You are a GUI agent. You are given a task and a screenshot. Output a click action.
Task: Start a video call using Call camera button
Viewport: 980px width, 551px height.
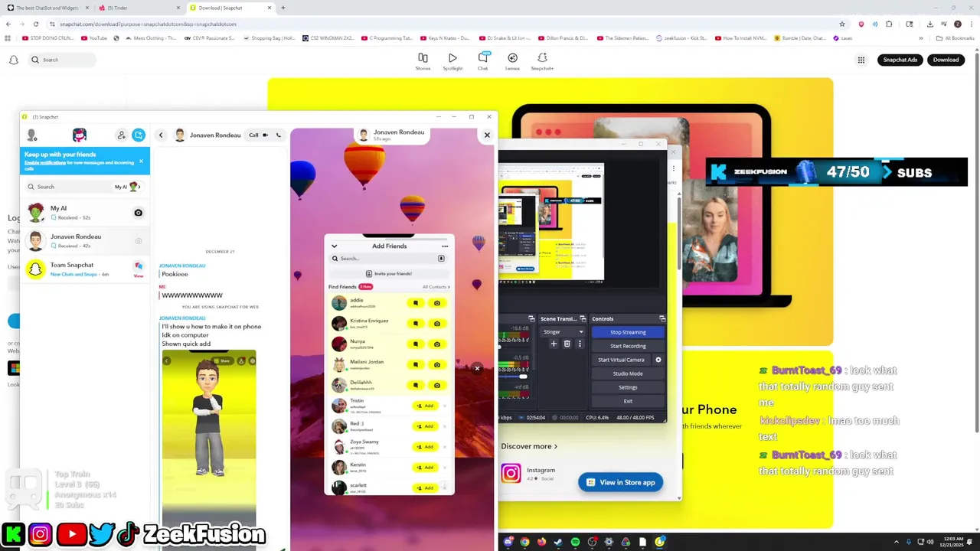258,135
